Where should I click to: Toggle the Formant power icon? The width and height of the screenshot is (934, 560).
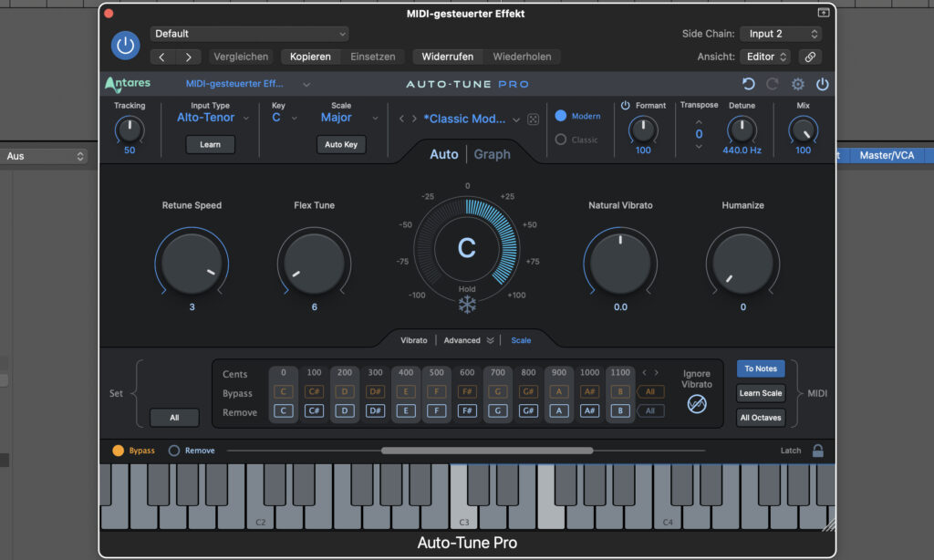click(625, 106)
